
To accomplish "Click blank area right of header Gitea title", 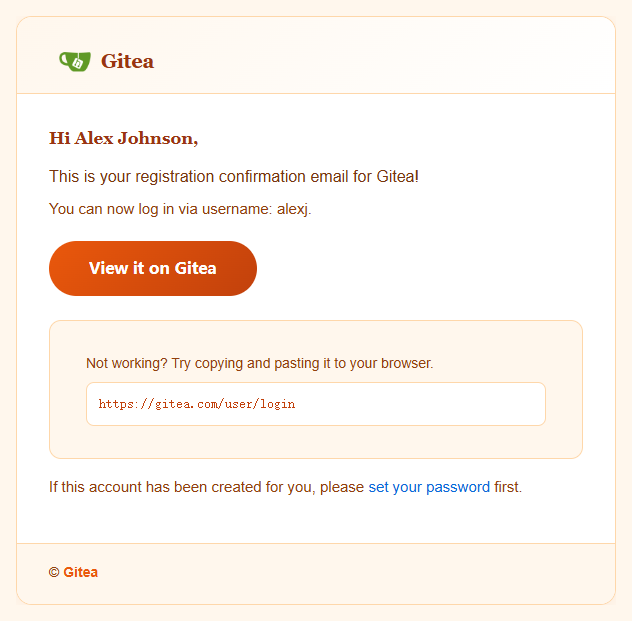I will pyautogui.click(x=383, y=61).
